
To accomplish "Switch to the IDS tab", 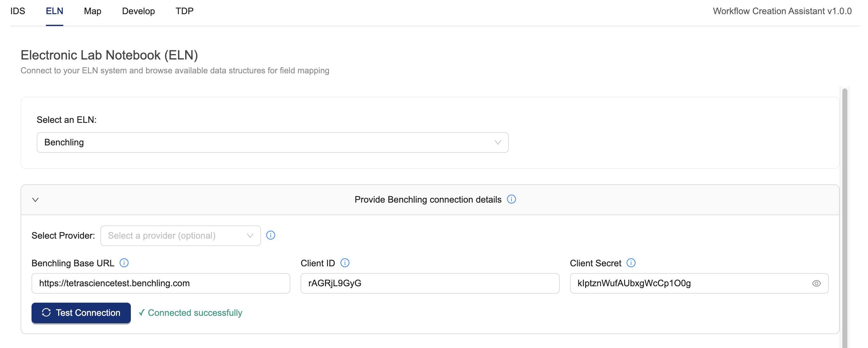I will click(18, 11).
